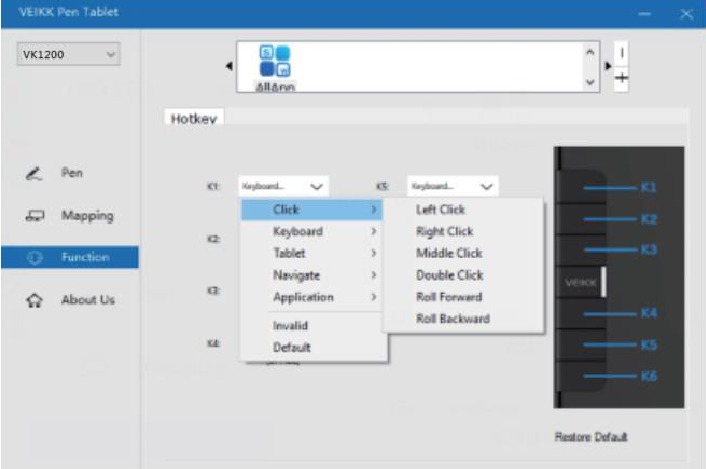Open the VK1200 device dropdown
Viewport: 706px width, 469px height.
pyautogui.click(x=68, y=54)
